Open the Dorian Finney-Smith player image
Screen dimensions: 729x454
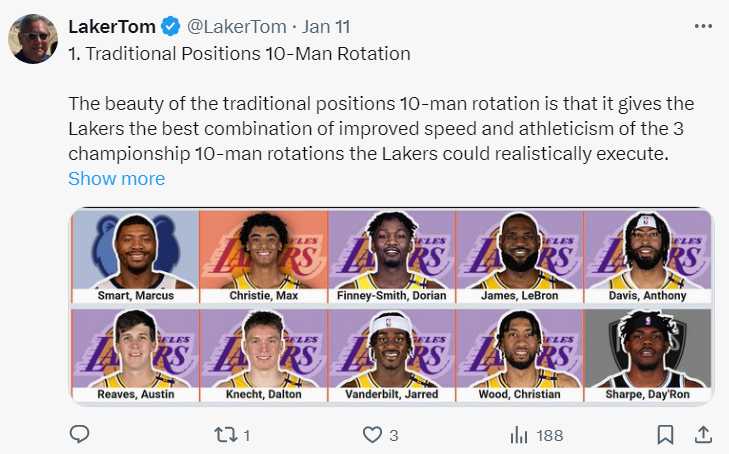click(391, 256)
